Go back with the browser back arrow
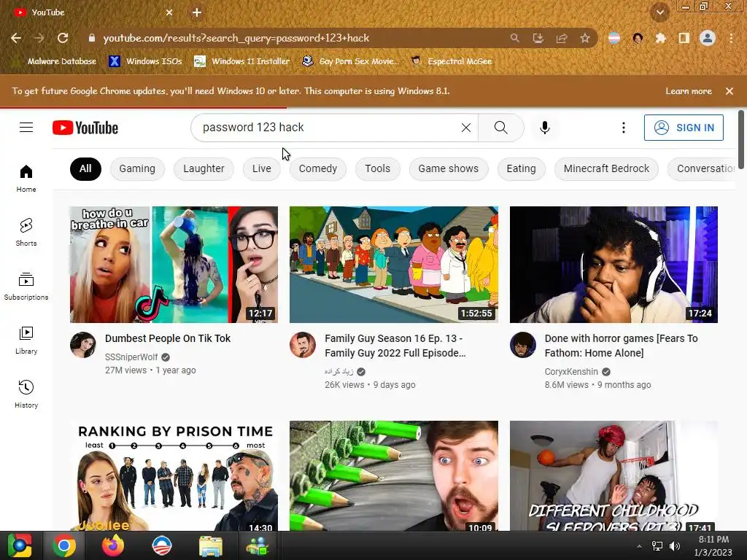 pyautogui.click(x=16, y=38)
